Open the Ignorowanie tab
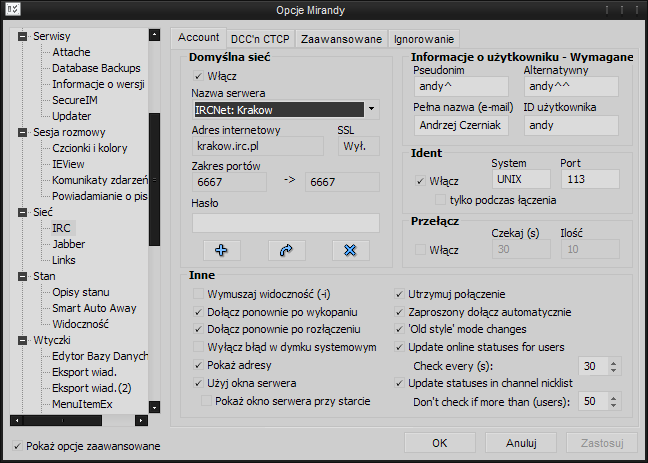Screen dimensions: 648x463 click(x=424, y=39)
